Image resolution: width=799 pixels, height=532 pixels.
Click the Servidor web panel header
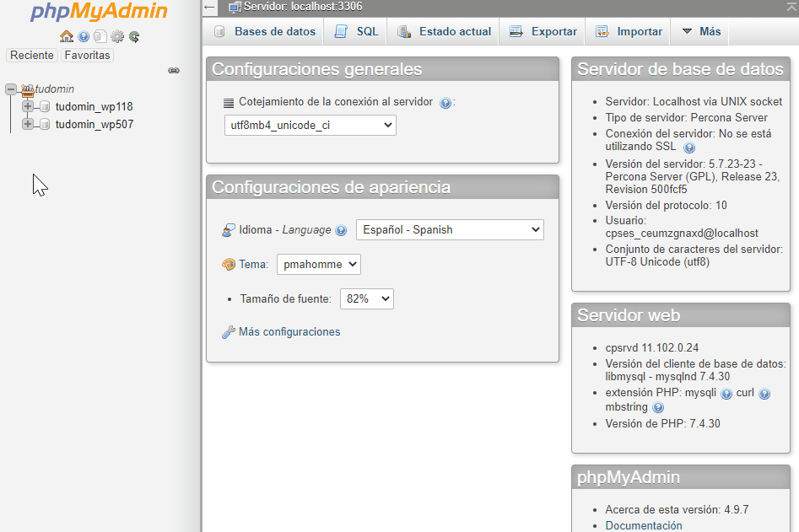(x=681, y=315)
